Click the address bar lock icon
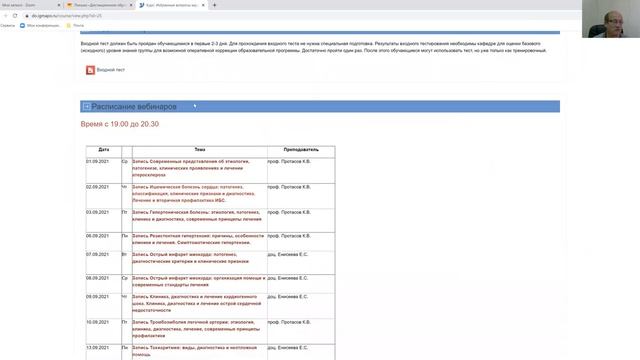Viewport: 640px width, 360px height. pos(27,16)
